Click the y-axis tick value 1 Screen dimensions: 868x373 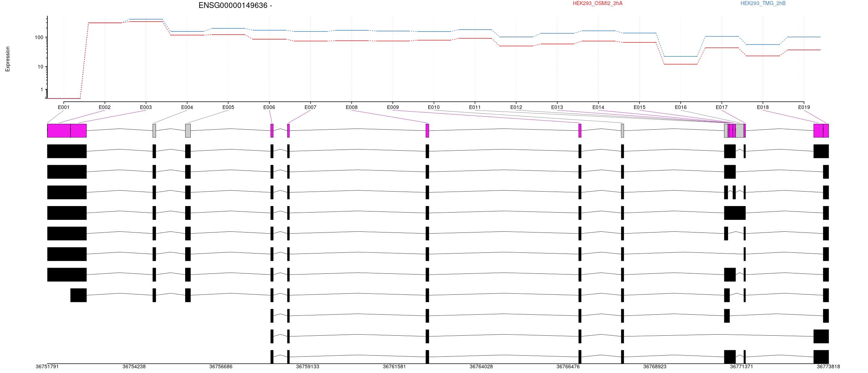tap(42, 89)
